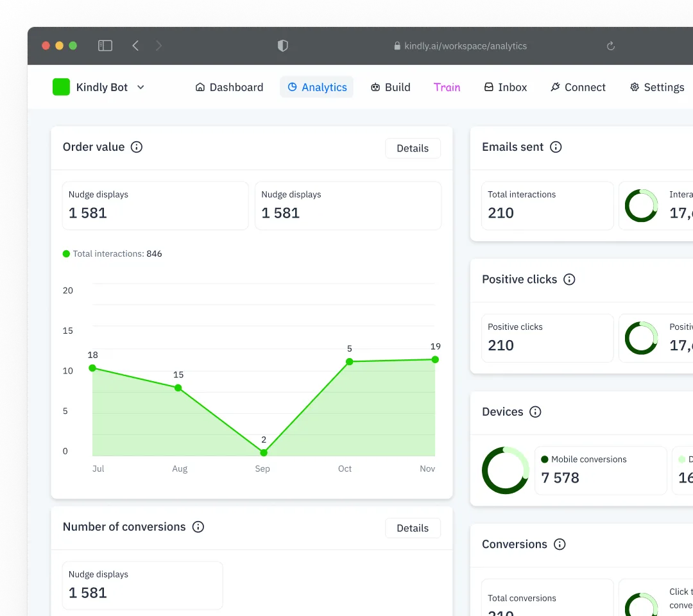The width and height of the screenshot is (693, 616).
Task: Click the info icon beside Positive clicks
Action: (569, 279)
